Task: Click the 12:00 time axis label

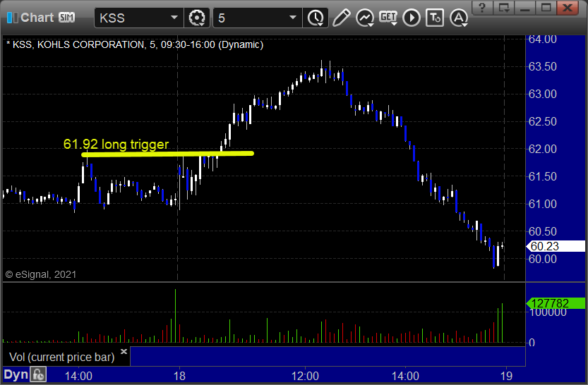Action: tap(305, 376)
